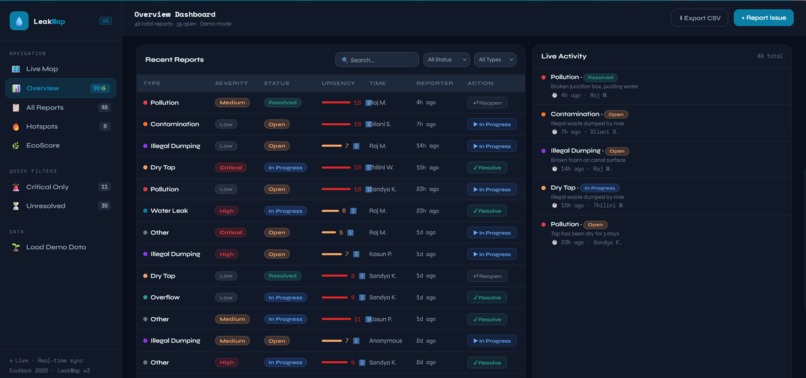Screen dimensions: 806x378
Task: Click the STATUS column header
Action: click(x=277, y=83)
